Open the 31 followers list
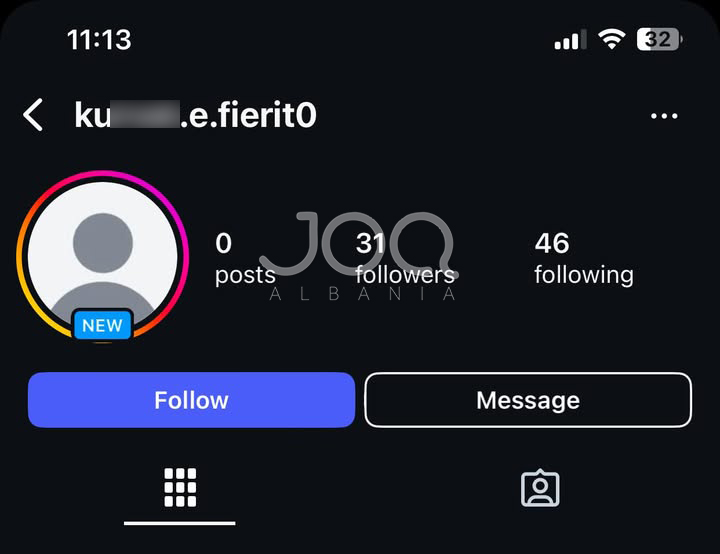This screenshot has width=720, height=554. [405, 258]
